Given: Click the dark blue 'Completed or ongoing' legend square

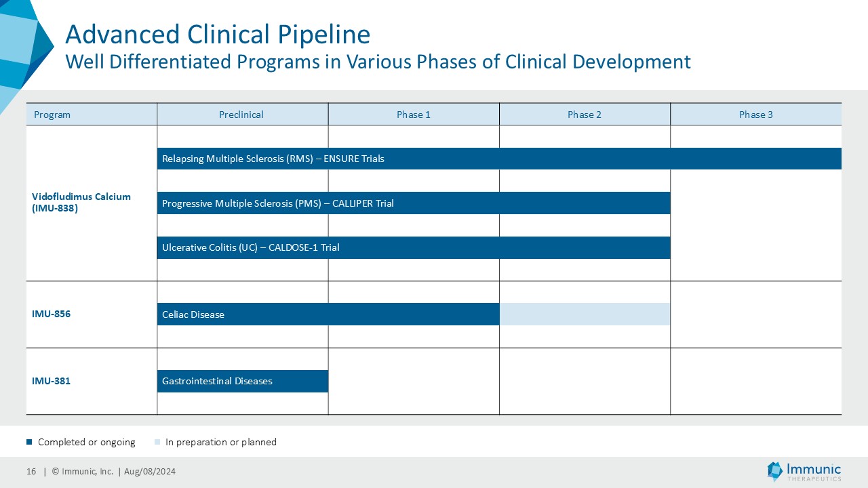Looking at the screenshot, I should tap(29, 443).
